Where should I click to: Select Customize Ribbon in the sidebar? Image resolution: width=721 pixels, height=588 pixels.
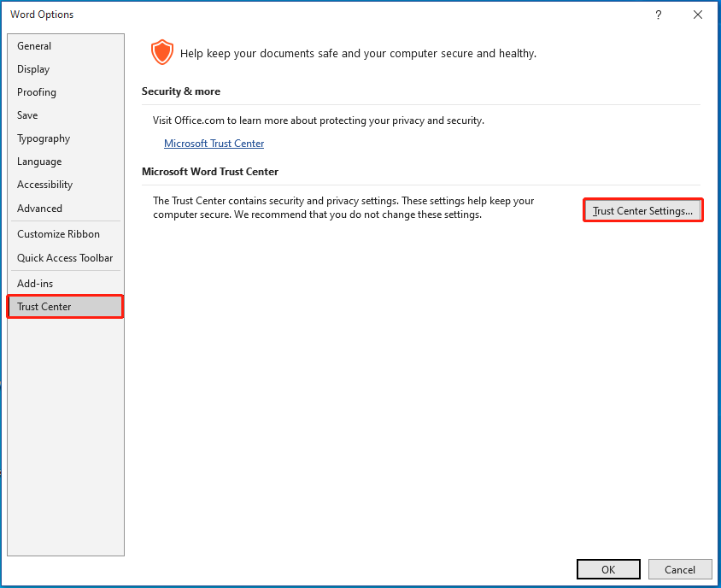(x=65, y=233)
